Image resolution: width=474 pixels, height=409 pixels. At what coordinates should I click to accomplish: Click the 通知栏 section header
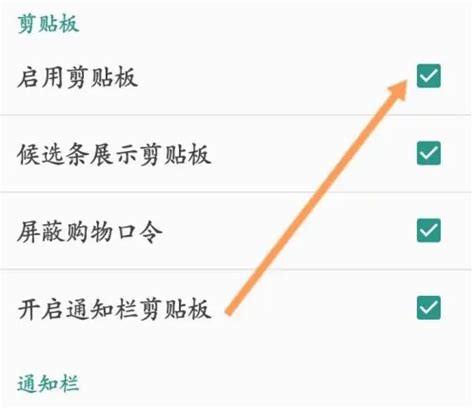[49, 383]
